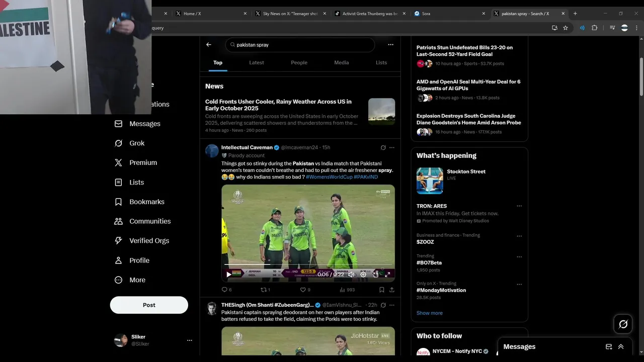This screenshot has height=362, width=644.
Task: Click the cold fronts news thumbnail
Action: 381,112
